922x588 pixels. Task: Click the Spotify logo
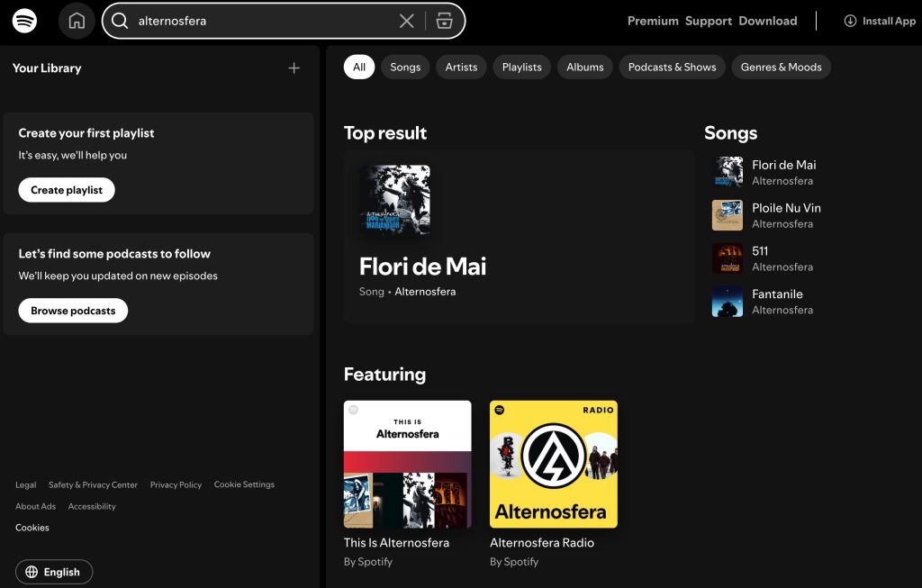point(24,22)
